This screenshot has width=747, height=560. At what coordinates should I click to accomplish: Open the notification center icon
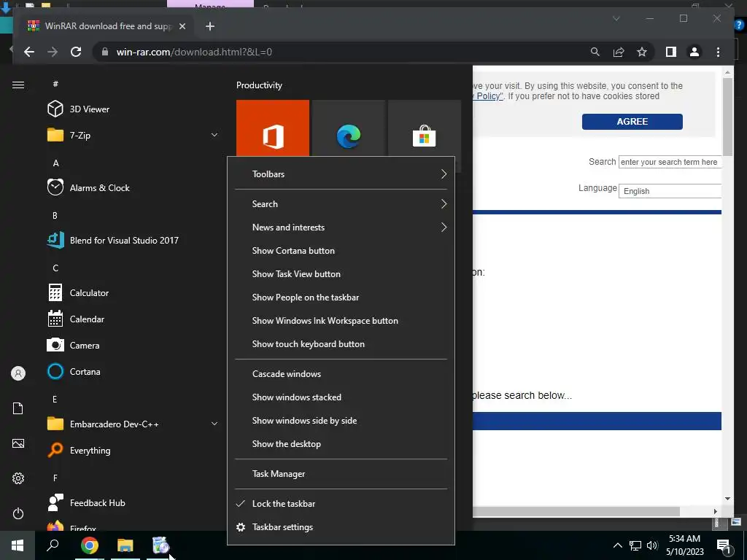point(724,545)
